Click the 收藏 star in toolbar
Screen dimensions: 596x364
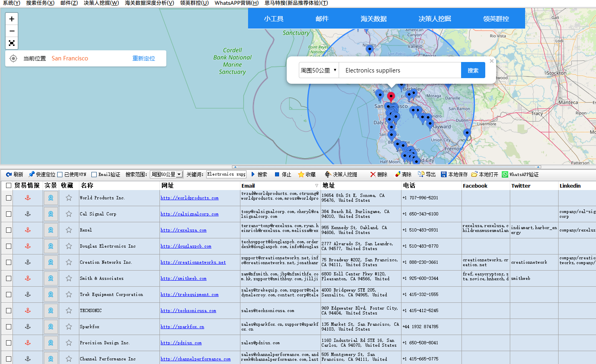pyautogui.click(x=307, y=174)
